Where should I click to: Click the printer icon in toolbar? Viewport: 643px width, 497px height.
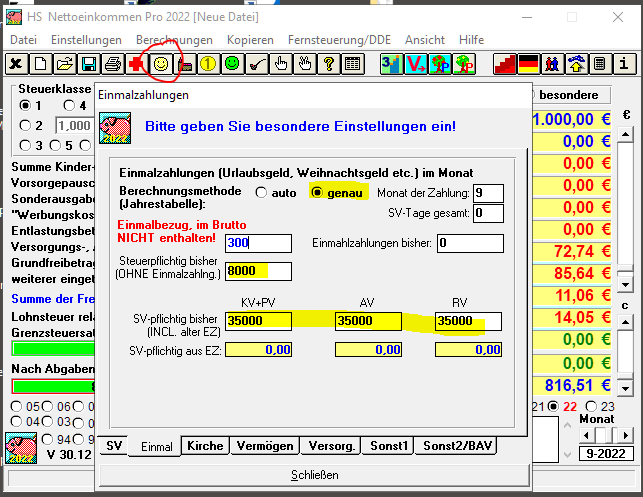pos(113,63)
